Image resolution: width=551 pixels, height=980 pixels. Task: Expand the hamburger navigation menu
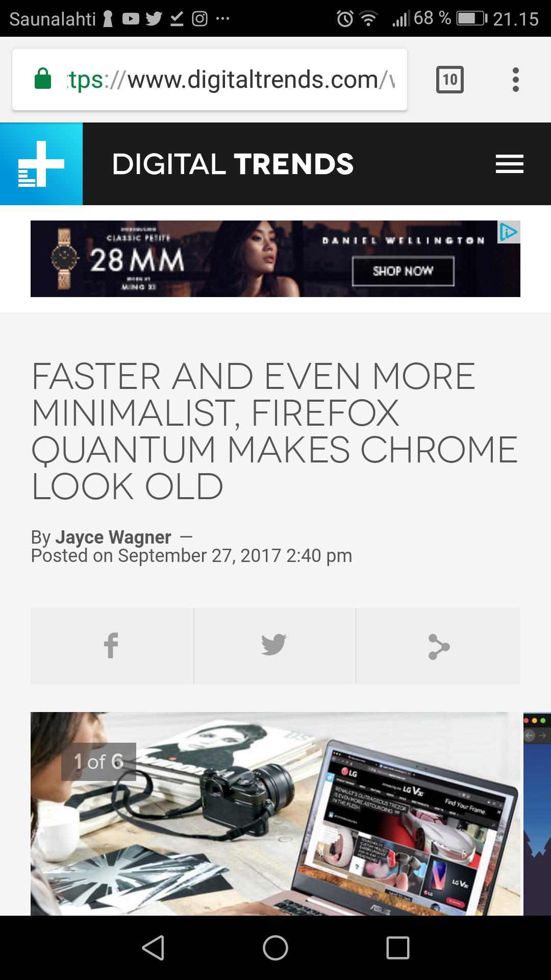pyautogui.click(x=510, y=164)
